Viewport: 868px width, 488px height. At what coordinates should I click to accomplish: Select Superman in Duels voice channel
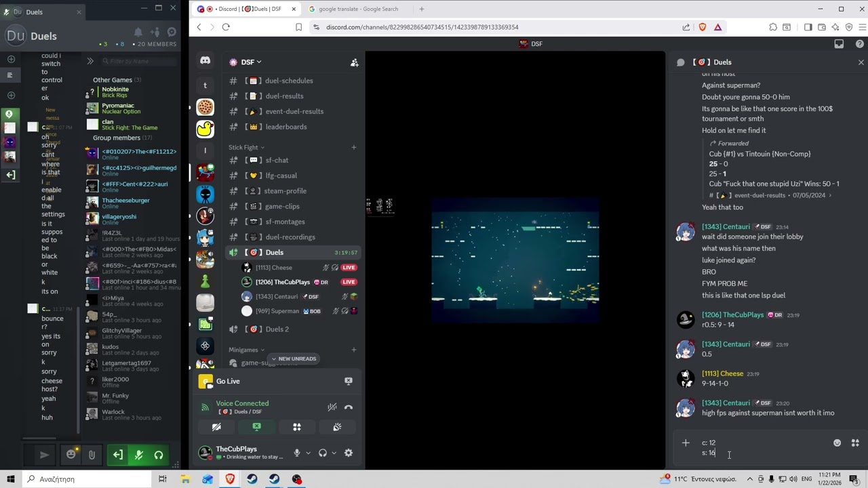300,311
